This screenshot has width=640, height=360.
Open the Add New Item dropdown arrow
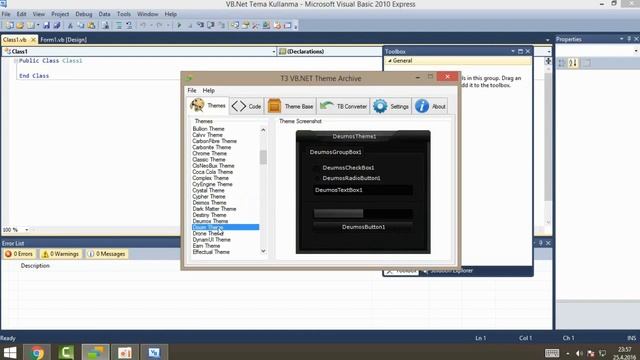pyautogui.click(x=38, y=25)
